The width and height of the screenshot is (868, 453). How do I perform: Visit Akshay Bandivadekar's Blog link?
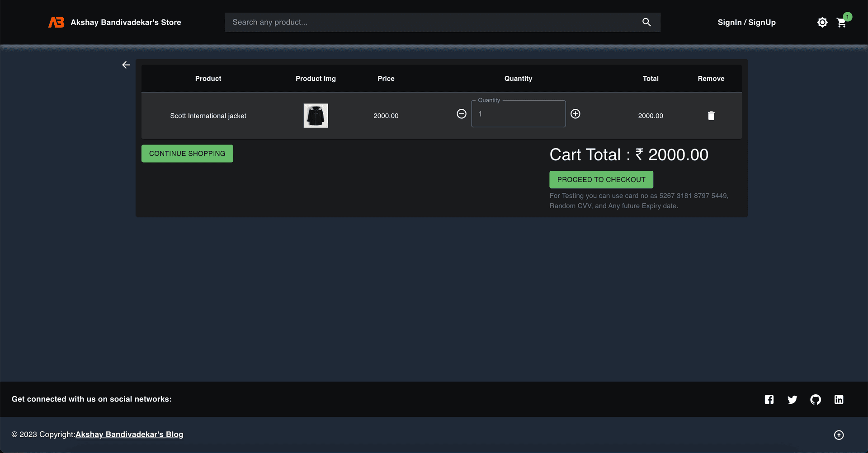click(129, 434)
